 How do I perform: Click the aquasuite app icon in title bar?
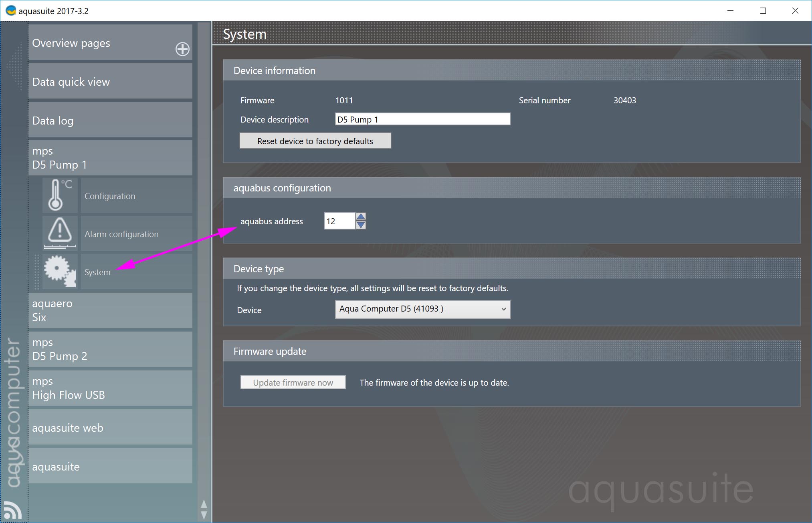11,10
